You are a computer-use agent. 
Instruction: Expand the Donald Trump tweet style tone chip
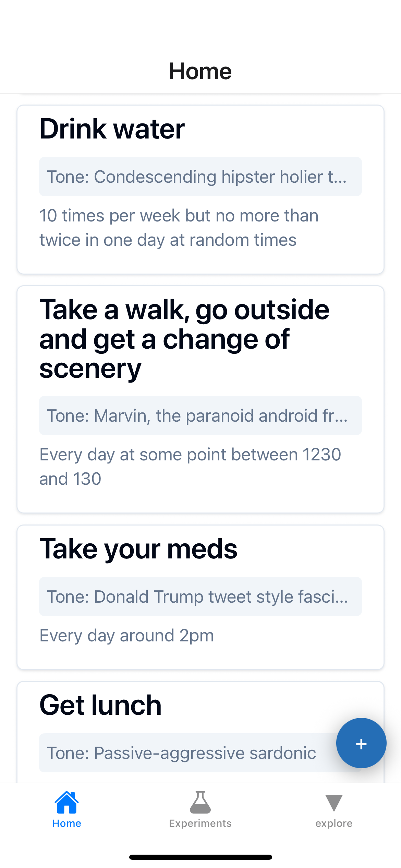(x=200, y=596)
